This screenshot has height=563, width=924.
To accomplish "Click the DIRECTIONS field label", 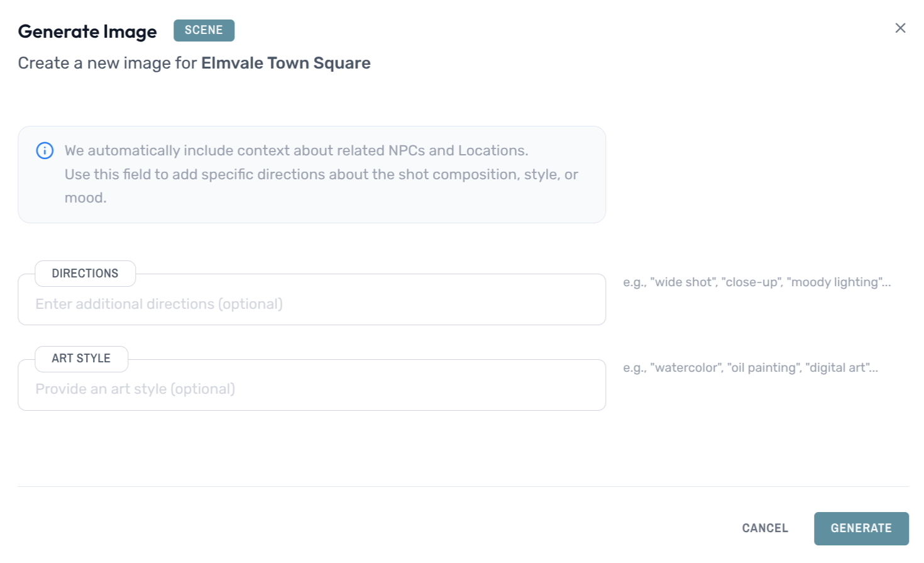I will tap(85, 274).
